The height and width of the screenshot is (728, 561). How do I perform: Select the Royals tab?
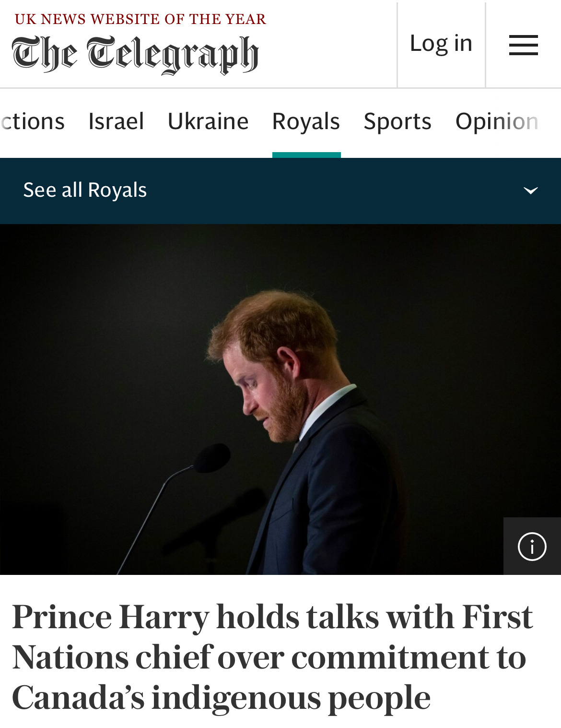click(306, 121)
